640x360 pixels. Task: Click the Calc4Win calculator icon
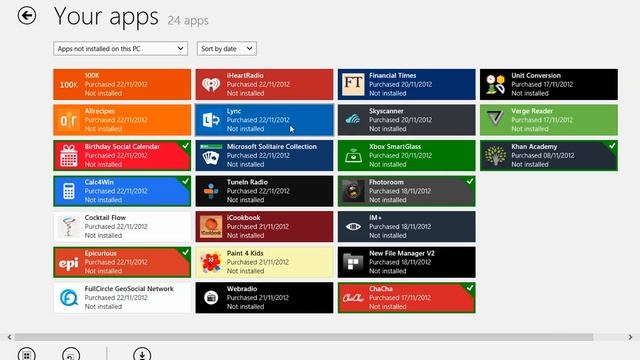coord(69,191)
